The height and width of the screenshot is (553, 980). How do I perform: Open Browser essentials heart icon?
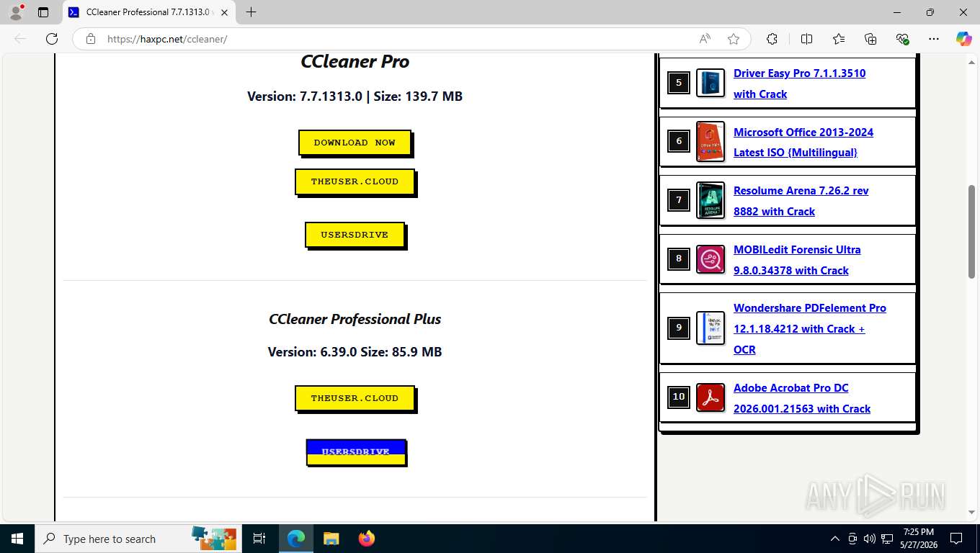point(902,39)
